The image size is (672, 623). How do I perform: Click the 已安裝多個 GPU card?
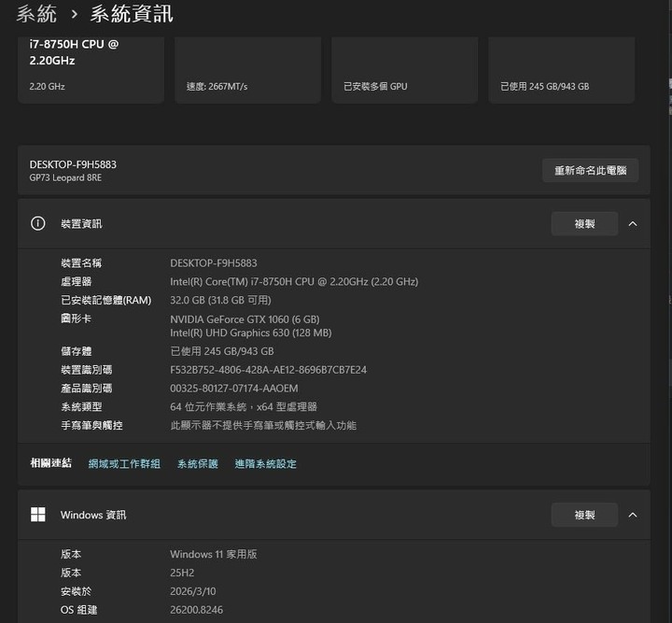tap(404, 69)
